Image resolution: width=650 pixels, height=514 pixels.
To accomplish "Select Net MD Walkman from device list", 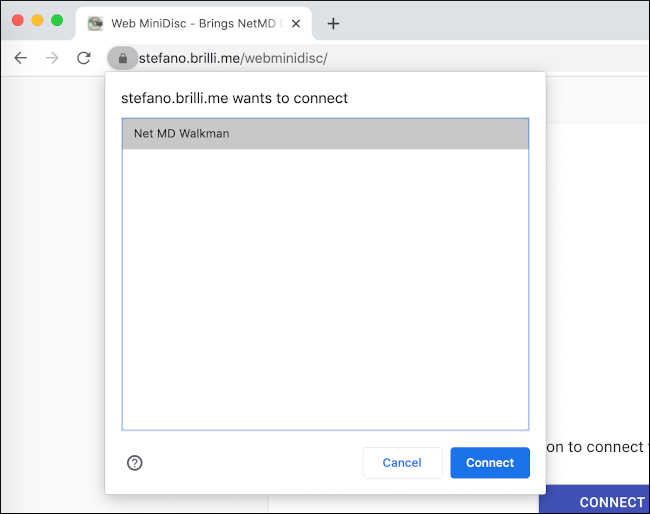I will click(x=325, y=134).
